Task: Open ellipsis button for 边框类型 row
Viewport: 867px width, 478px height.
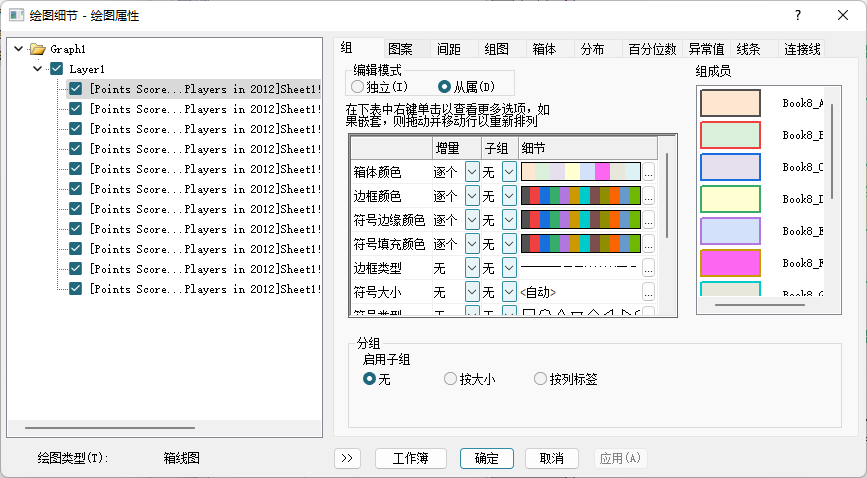Action: (648, 268)
